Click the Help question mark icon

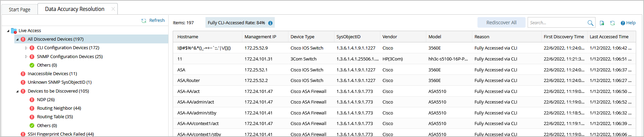pos(623,23)
